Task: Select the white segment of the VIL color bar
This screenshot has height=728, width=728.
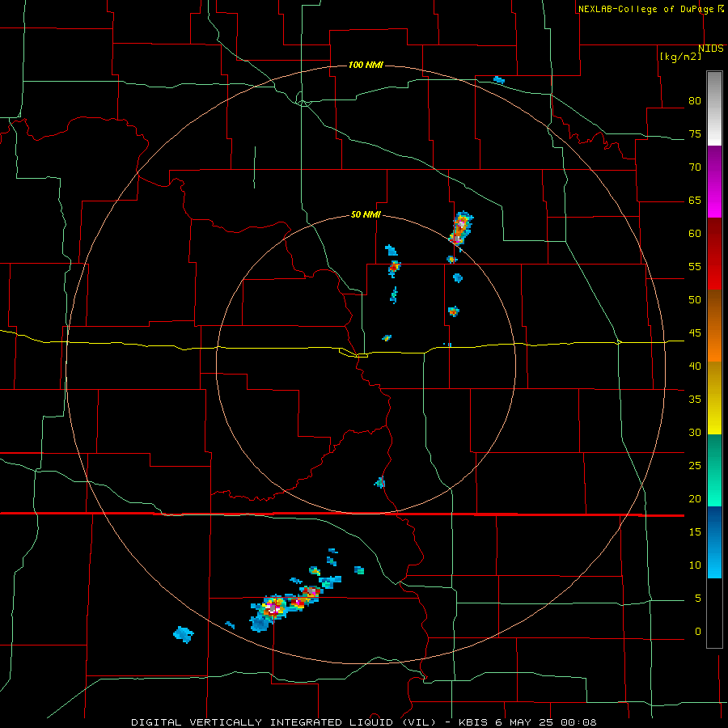Action: click(714, 108)
